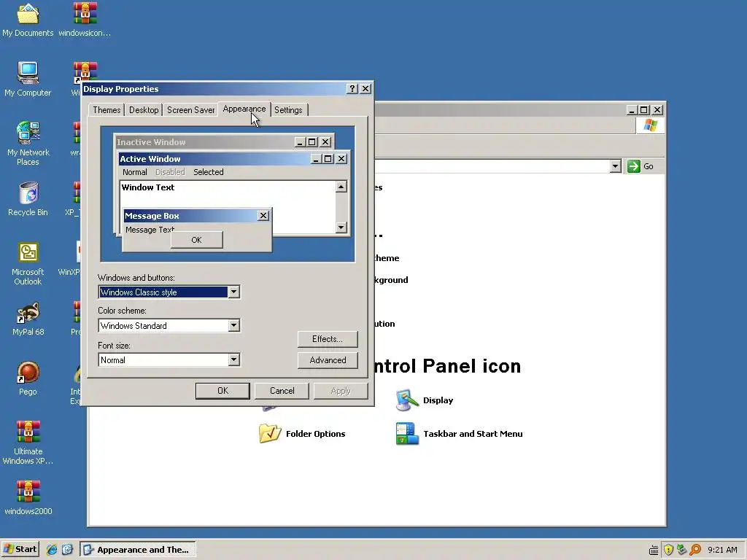
Task: Confirm with the dialog's bottom OK button
Action: click(222, 391)
